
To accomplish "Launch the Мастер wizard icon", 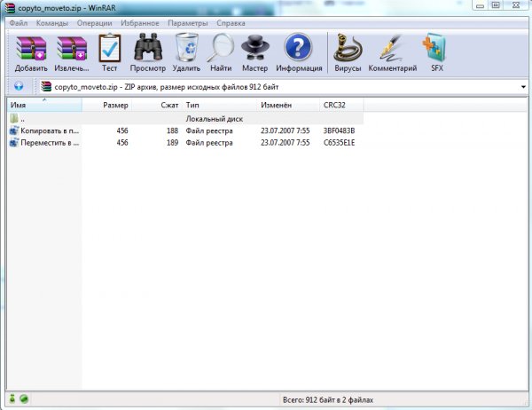I will [x=254, y=48].
